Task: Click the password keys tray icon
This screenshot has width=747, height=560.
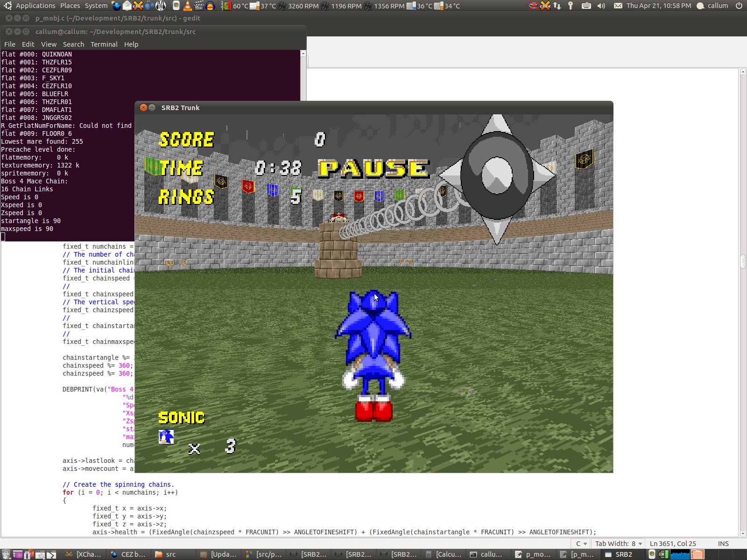Action: 571,6
